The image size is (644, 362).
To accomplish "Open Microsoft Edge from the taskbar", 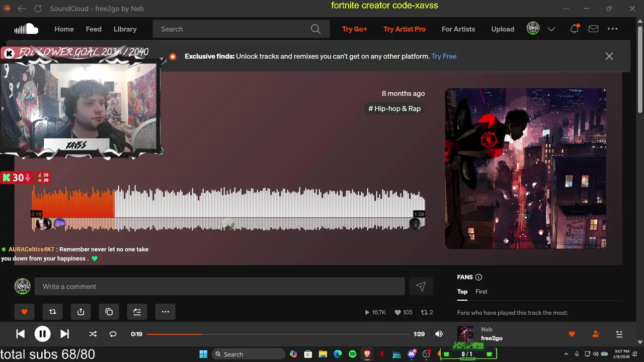I will tap(338, 354).
